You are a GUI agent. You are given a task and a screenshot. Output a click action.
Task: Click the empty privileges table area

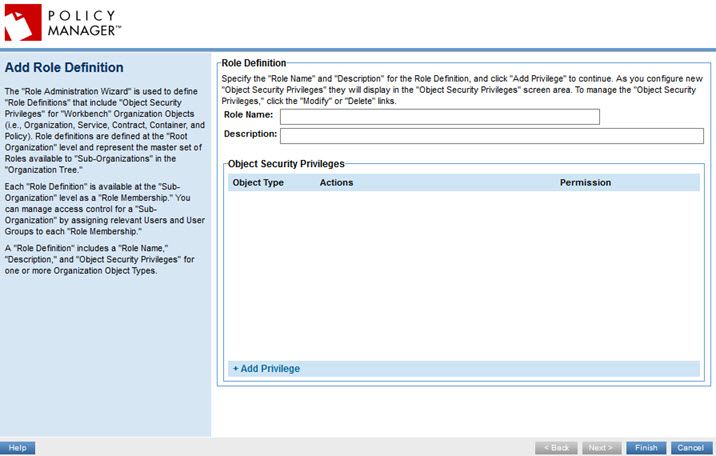pyautogui.click(x=465, y=275)
